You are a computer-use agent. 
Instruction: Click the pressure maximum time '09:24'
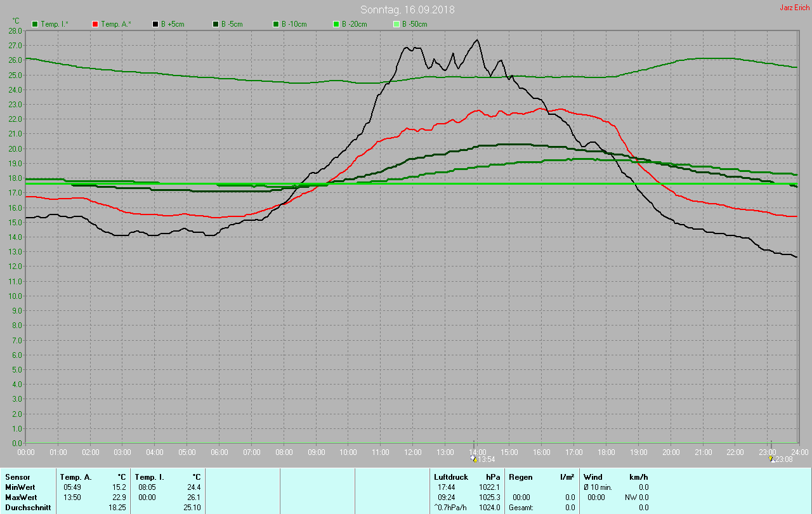(447, 498)
